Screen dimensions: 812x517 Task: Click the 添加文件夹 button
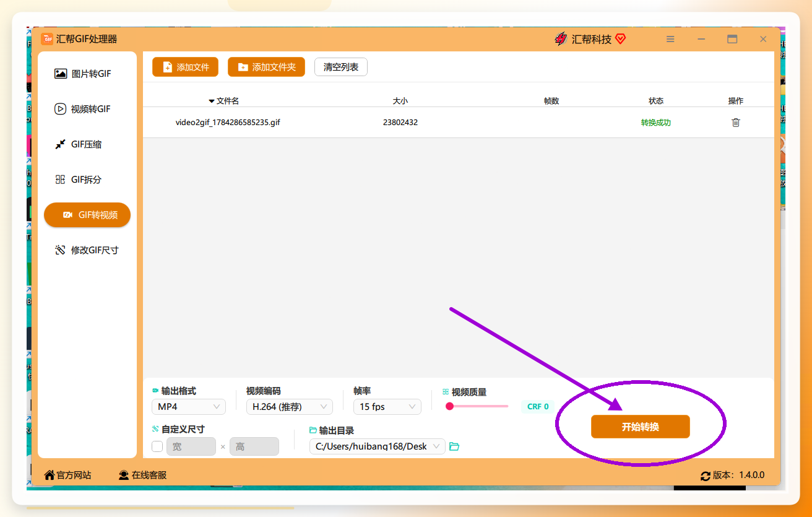click(267, 67)
